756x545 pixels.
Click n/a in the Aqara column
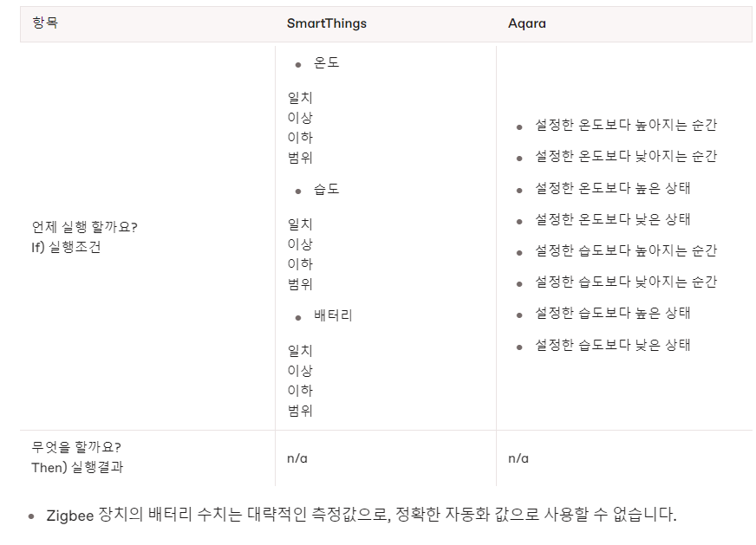pyautogui.click(x=518, y=458)
